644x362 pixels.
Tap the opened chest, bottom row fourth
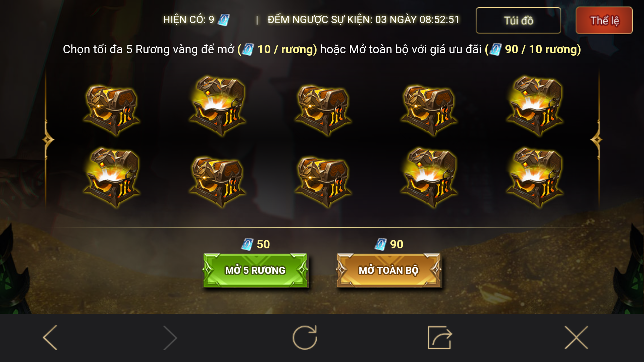[x=429, y=178]
